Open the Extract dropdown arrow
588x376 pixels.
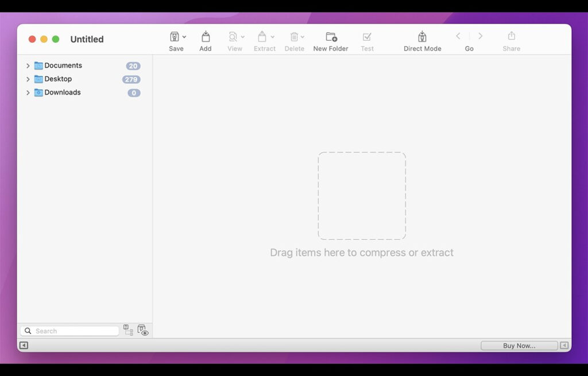[x=272, y=37]
